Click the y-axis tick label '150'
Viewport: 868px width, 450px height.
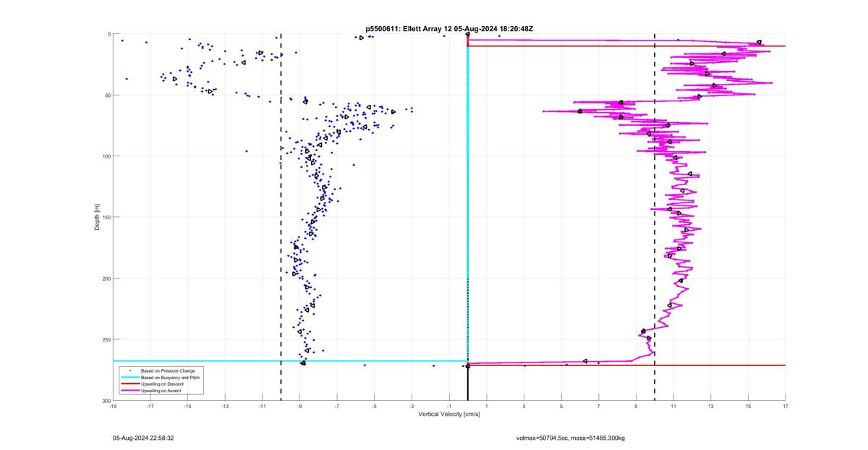point(106,217)
